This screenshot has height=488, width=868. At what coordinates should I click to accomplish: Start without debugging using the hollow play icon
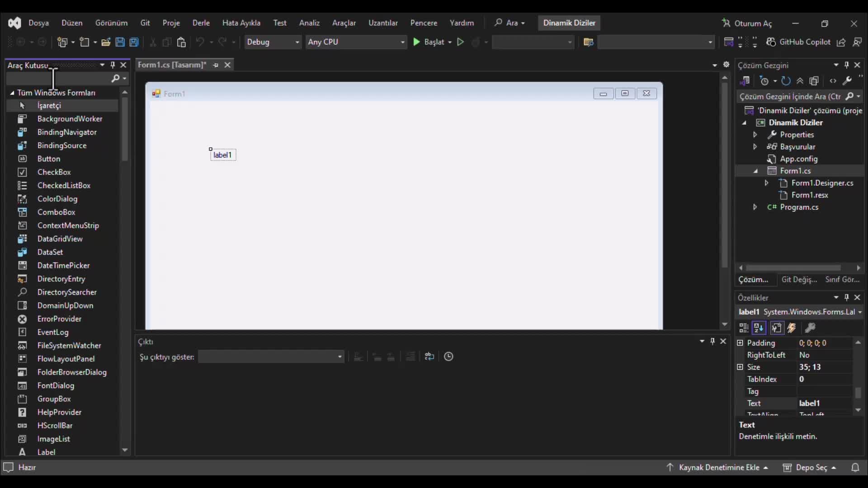(x=461, y=42)
